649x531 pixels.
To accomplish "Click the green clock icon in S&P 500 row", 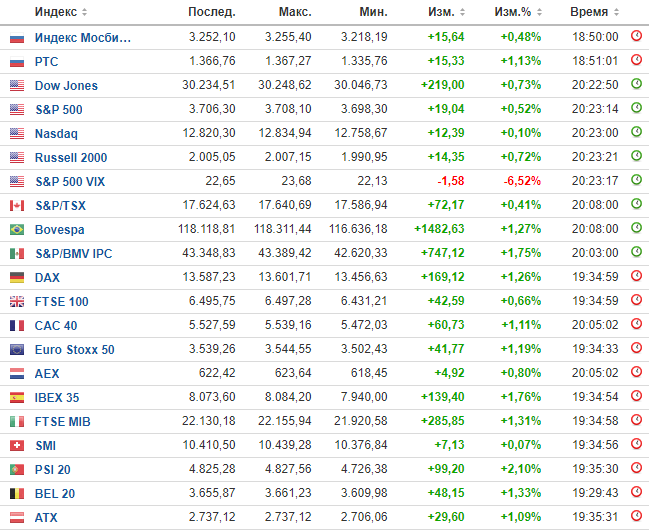I will point(636,108).
